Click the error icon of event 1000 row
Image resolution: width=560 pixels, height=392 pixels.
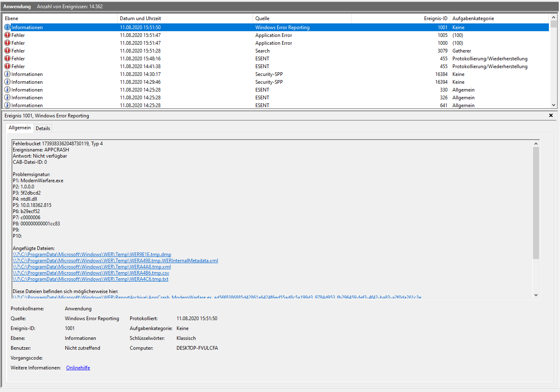click(7, 43)
